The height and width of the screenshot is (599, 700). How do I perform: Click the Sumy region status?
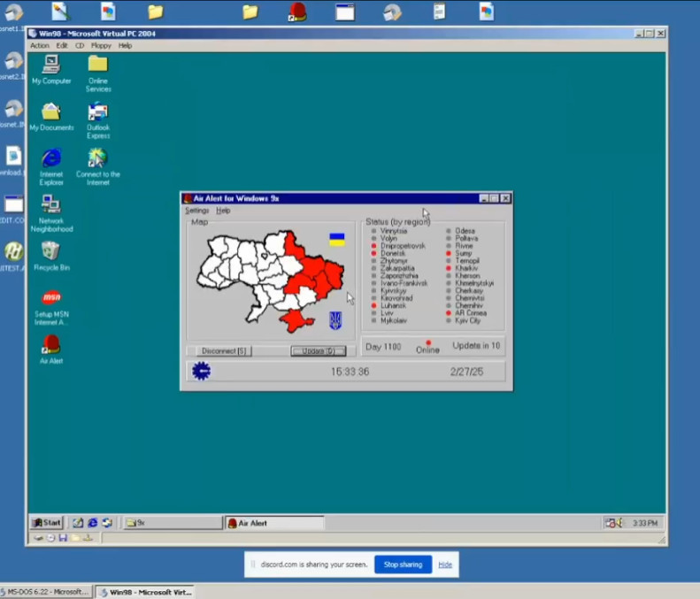458,253
